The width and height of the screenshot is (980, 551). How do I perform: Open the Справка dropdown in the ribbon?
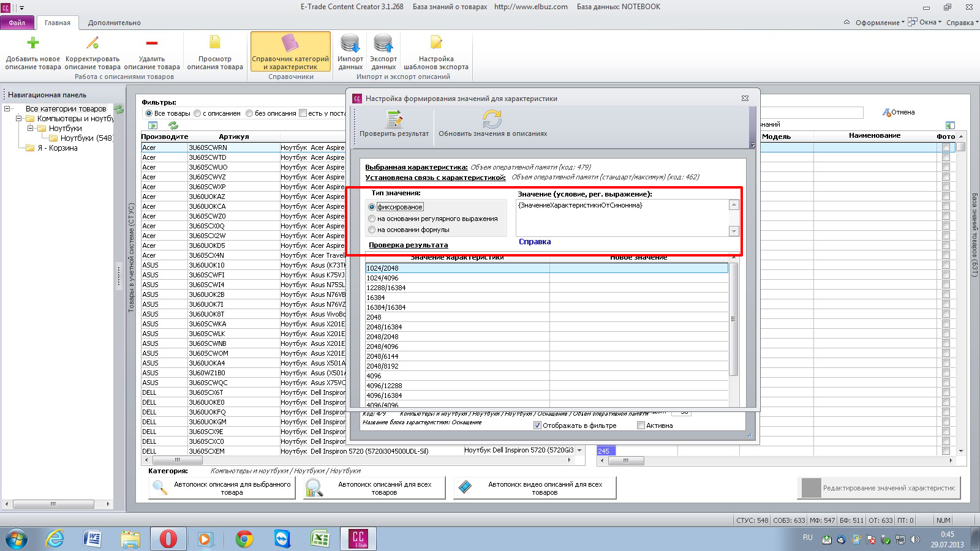tap(962, 23)
